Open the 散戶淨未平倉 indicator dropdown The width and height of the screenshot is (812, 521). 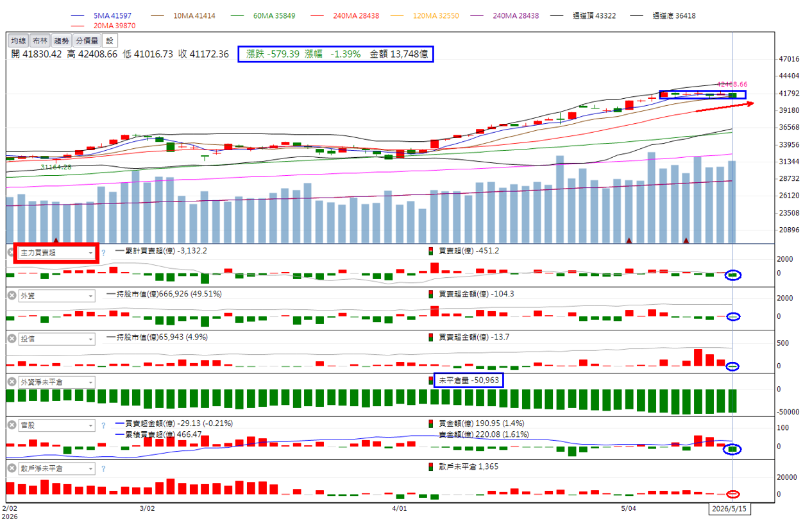[56, 469]
